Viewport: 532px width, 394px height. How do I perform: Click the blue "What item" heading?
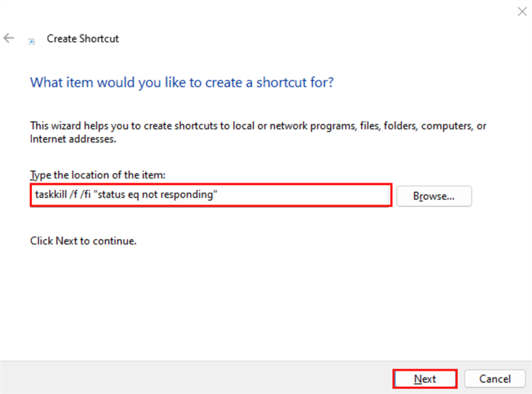[x=182, y=83]
